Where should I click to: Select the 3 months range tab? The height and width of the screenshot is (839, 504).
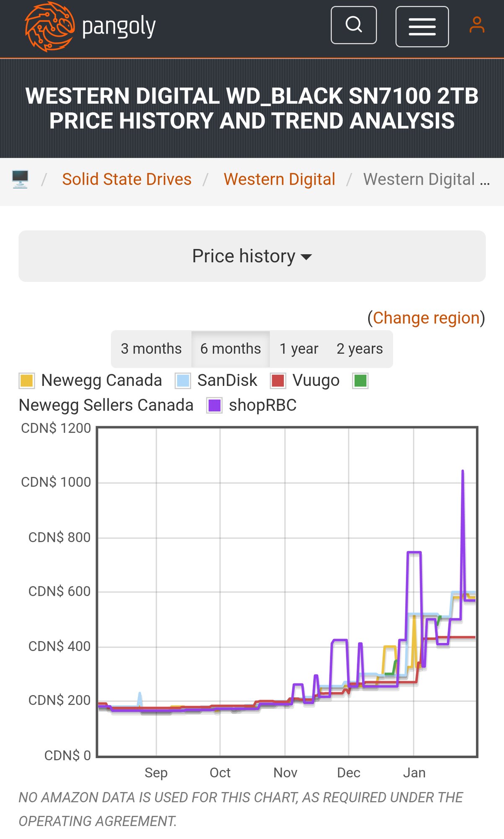pos(151,349)
